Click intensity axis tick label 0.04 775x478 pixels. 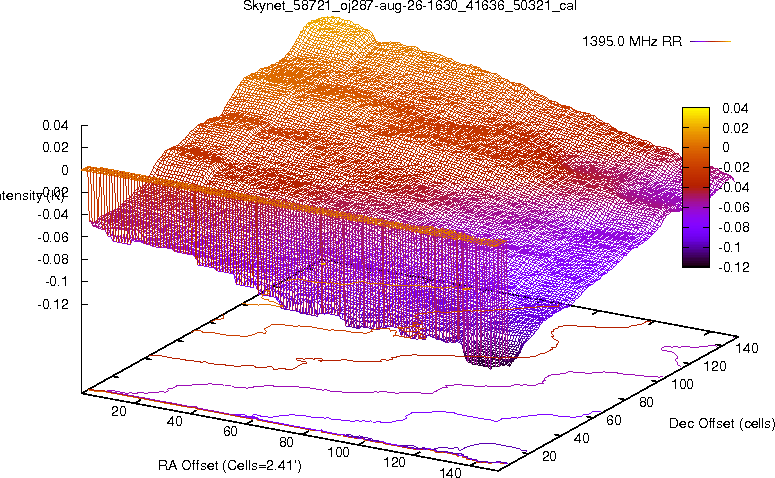pos(55,125)
